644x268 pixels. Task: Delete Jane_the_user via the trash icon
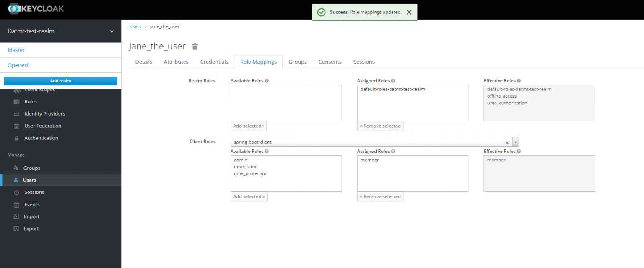[195, 46]
